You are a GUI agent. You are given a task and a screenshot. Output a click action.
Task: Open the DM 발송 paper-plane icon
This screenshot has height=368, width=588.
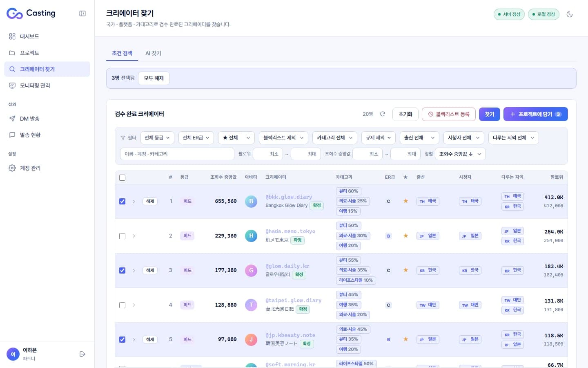[x=12, y=119]
